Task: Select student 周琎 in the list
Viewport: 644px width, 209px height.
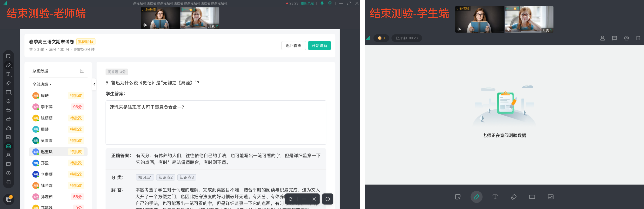Action: [58, 96]
